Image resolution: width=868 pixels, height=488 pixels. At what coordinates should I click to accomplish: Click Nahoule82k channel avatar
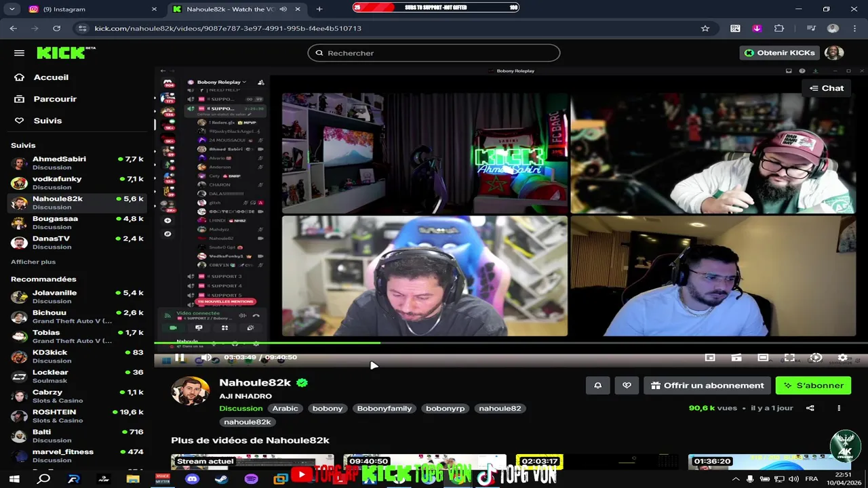click(x=191, y=391)
